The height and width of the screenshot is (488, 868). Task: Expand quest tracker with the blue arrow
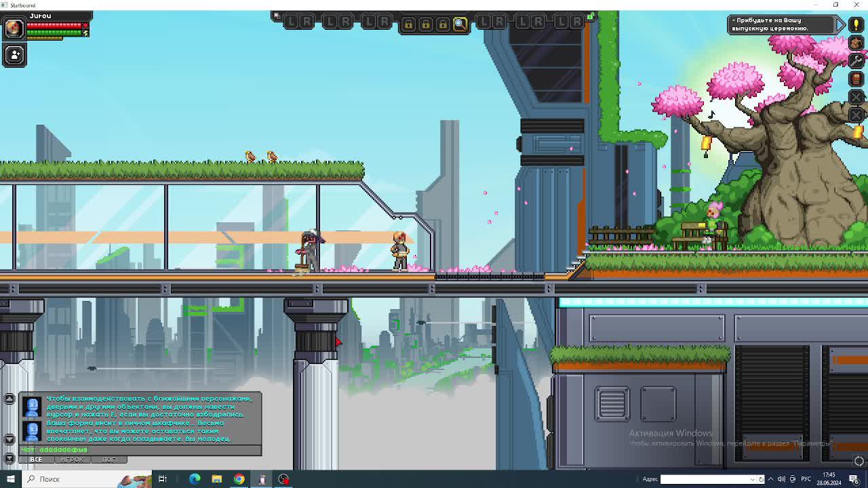coord(841,24)
